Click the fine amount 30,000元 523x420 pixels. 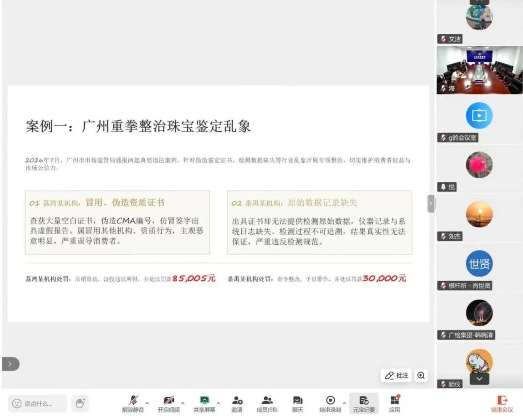point(385,278)
